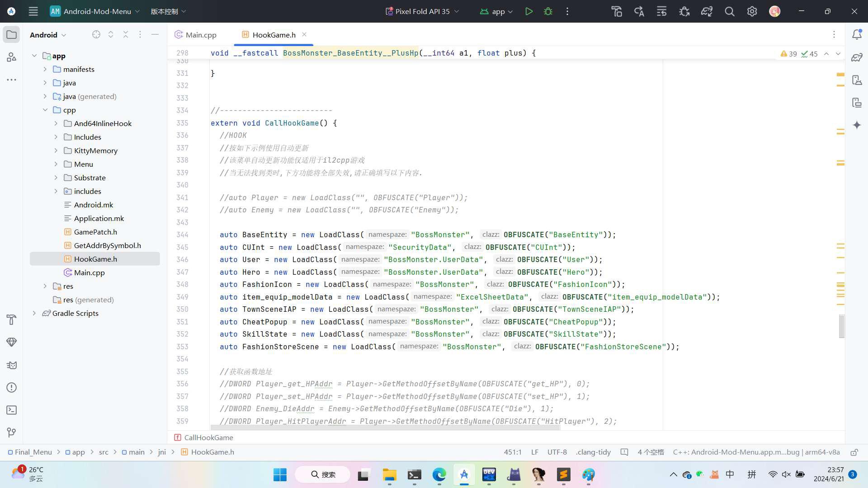This screenshot has height=488, width=868.
Task: Open the Pixel Fold API 35 device dropdown
Action: point(422,11)
